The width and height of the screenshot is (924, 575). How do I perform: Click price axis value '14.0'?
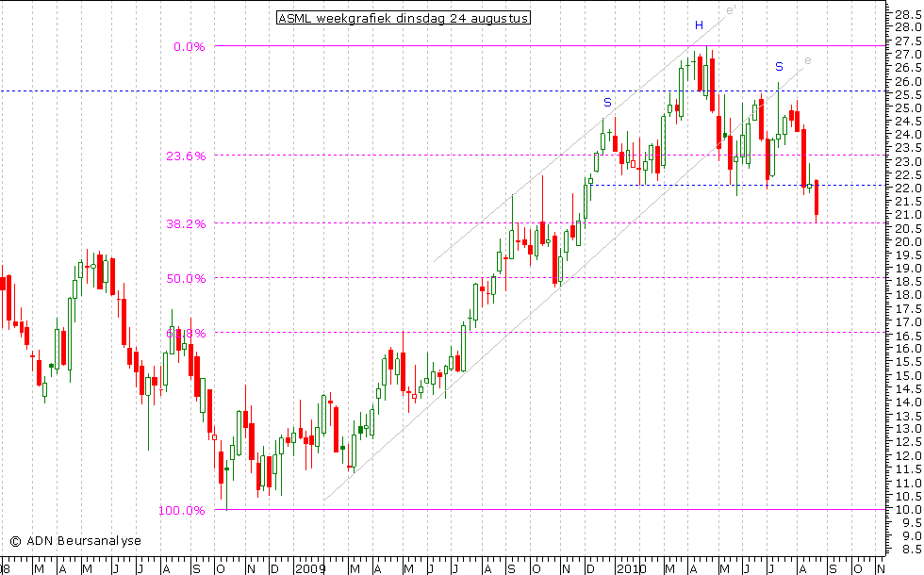click(x=908, y=402)
